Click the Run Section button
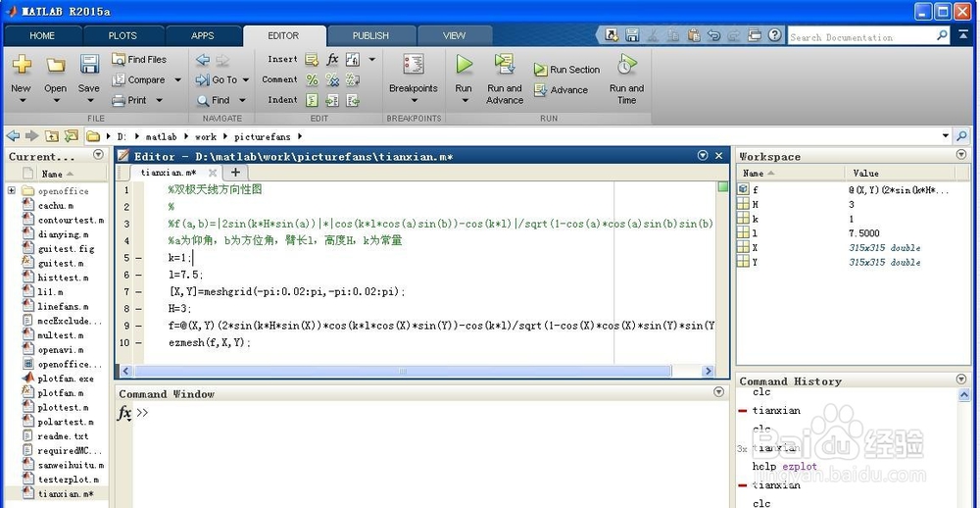The width and height of the screenshot is (980, 508). click(566, 70)
